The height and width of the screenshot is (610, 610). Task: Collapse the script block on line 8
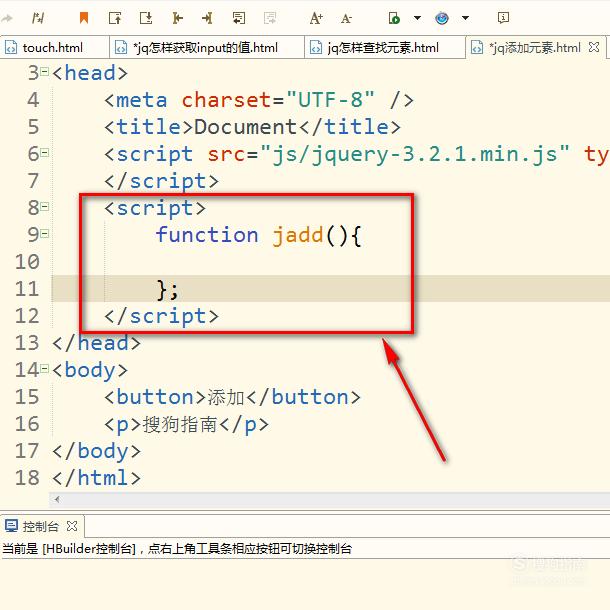click(x=45, y=207)
